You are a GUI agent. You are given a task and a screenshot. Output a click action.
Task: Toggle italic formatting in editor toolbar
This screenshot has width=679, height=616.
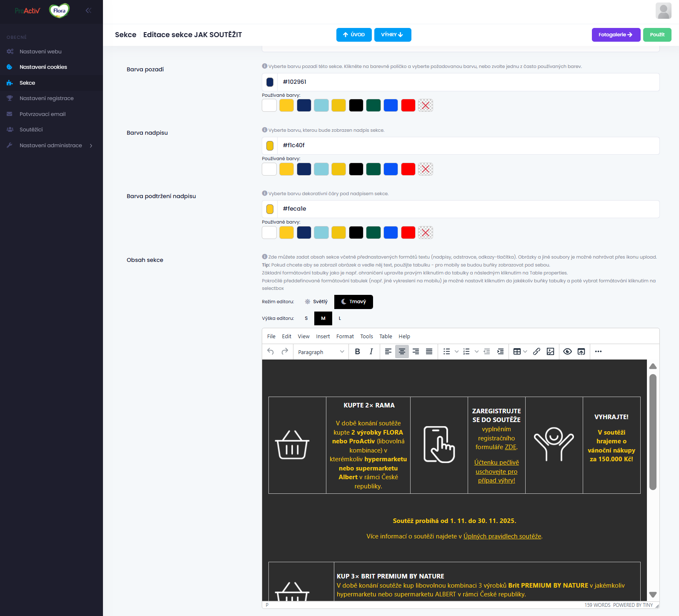(371, 352)
